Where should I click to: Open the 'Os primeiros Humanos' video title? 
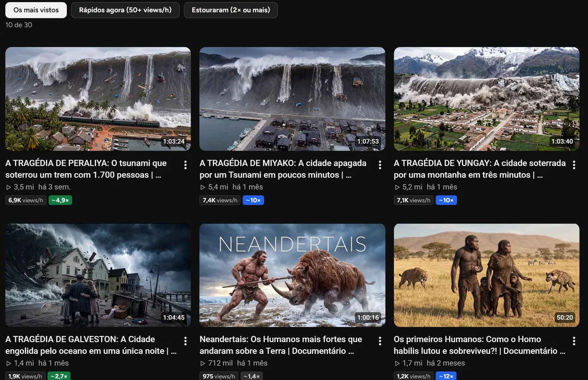[480, 345]
